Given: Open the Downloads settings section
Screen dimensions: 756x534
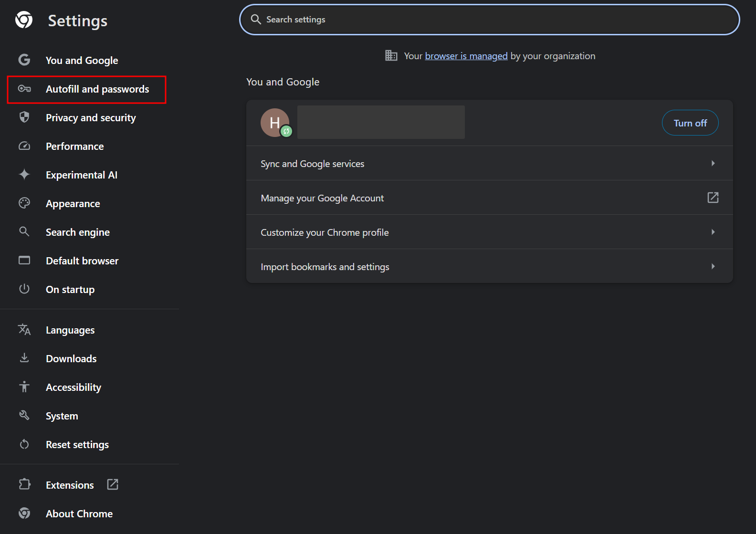Looking at the screenshot, I should (71, 359).
